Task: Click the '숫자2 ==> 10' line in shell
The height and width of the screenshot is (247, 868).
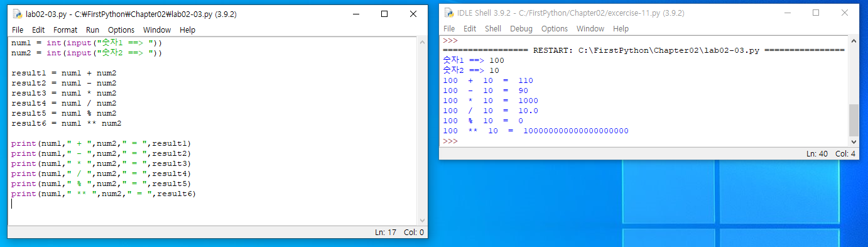Action: (471, 70)
